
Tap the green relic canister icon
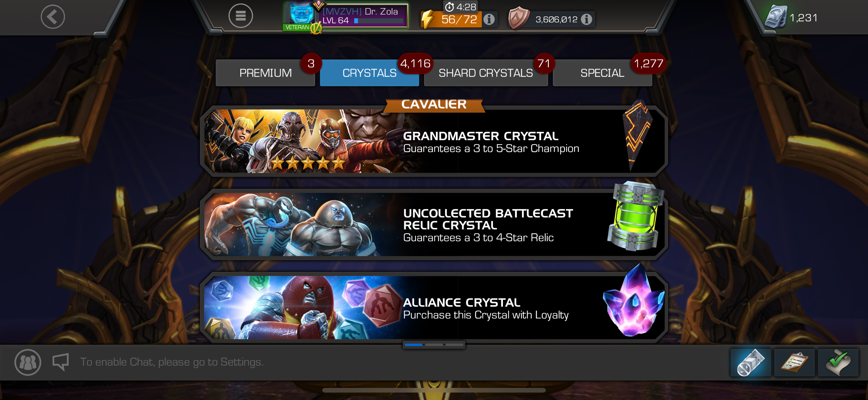pos(635,216)
